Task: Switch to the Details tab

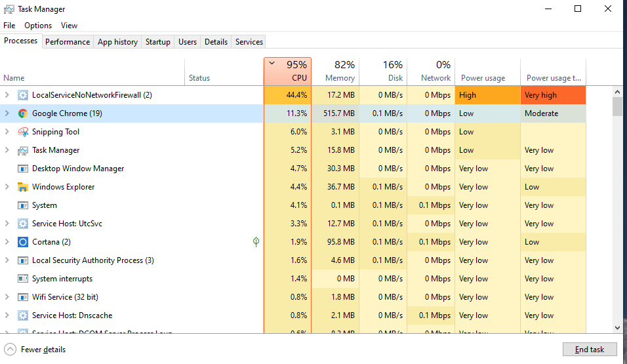Action: pyautogui.click(x=216, y=42)
